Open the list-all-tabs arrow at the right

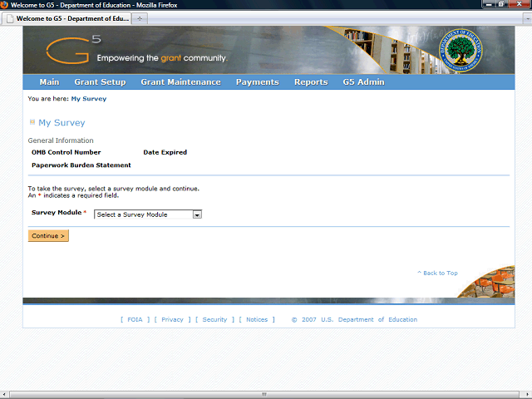point(527,19)
